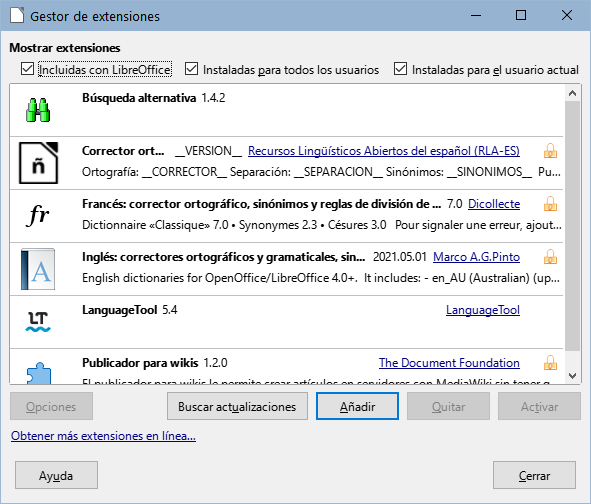Select the binoculars icon of Búsqueda alternativa
Viewport: 591px width, 504px height.
(x=38, y=110)
